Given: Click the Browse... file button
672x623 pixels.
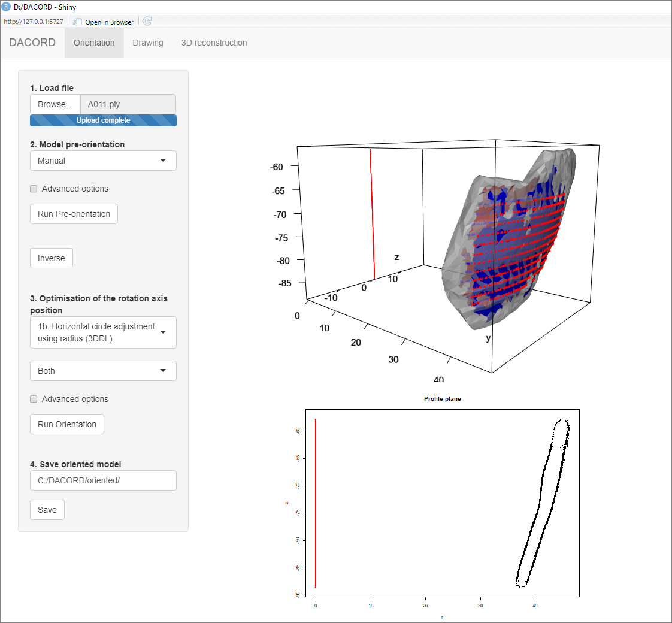Looking at the screenshot, I should (x=55, y=104).
